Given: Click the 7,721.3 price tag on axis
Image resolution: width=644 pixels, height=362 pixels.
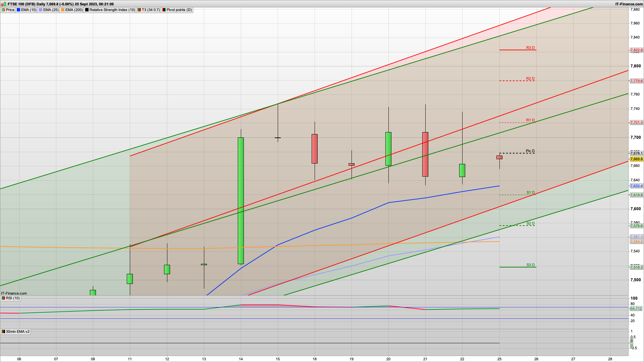Looking at the screenshot, I should (636, 123).
